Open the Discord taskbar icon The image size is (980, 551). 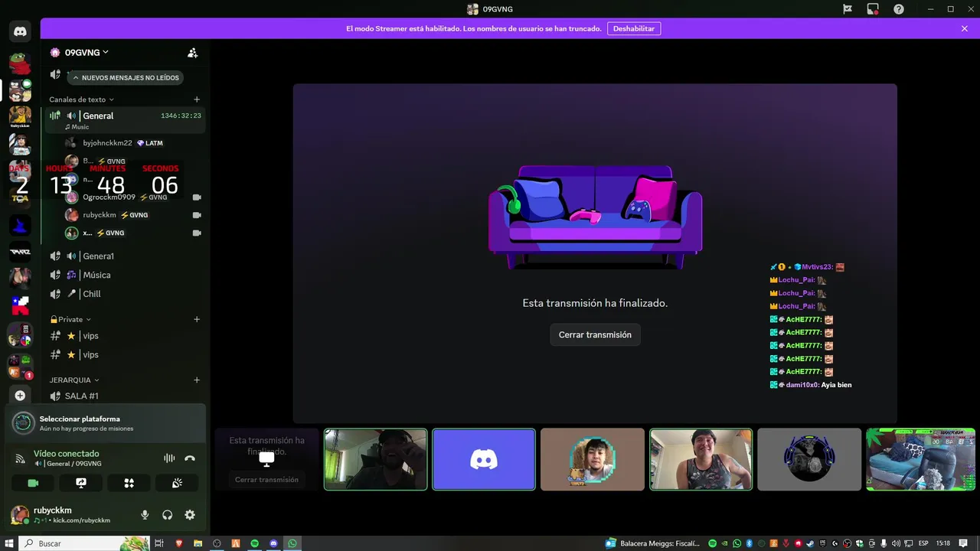pos(274,543)
